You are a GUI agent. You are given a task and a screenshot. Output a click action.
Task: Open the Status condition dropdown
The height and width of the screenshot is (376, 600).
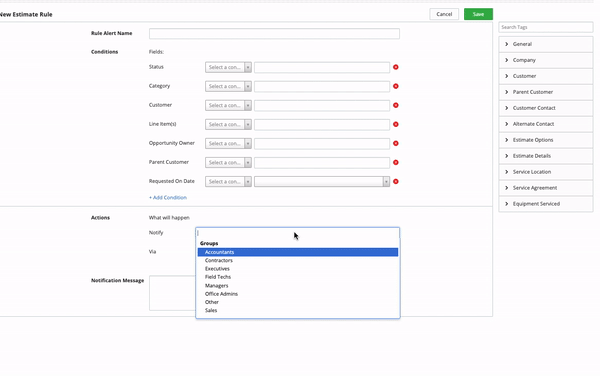click(x=228, y=67)
